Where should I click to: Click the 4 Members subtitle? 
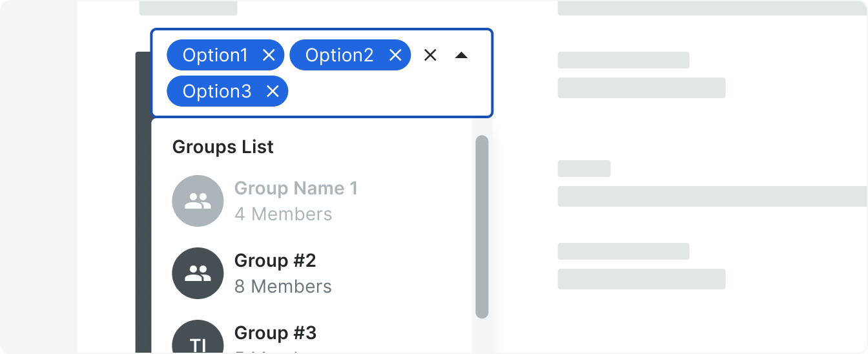(x=283, y=214)
